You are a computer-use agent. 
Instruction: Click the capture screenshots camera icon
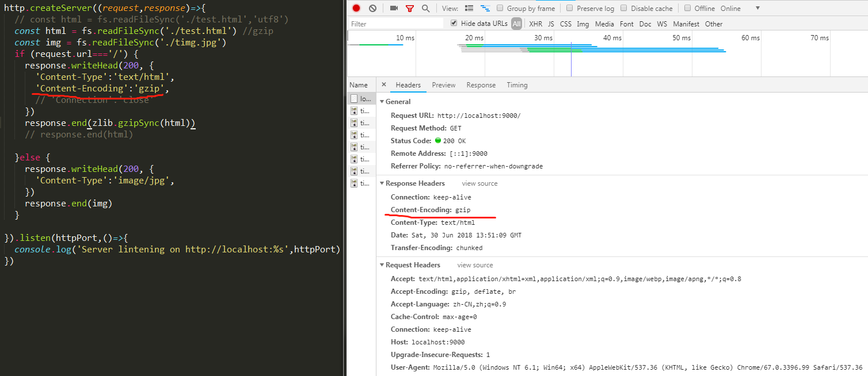394,8
